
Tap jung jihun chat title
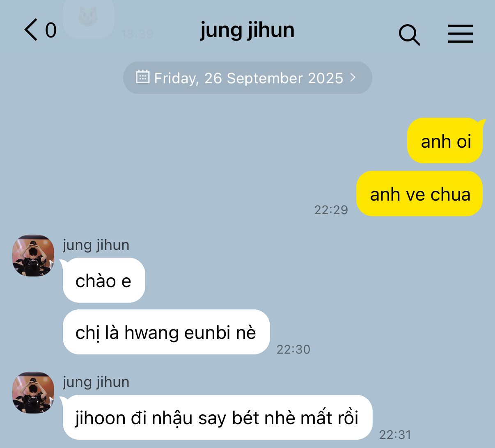(247, 30)
